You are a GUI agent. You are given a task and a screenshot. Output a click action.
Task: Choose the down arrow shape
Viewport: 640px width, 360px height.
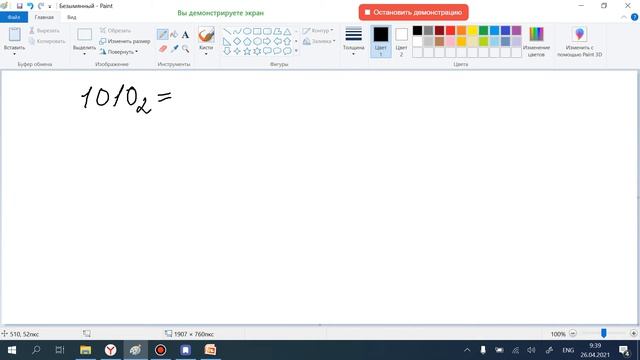pyautogui.click(x=227, y=51)
